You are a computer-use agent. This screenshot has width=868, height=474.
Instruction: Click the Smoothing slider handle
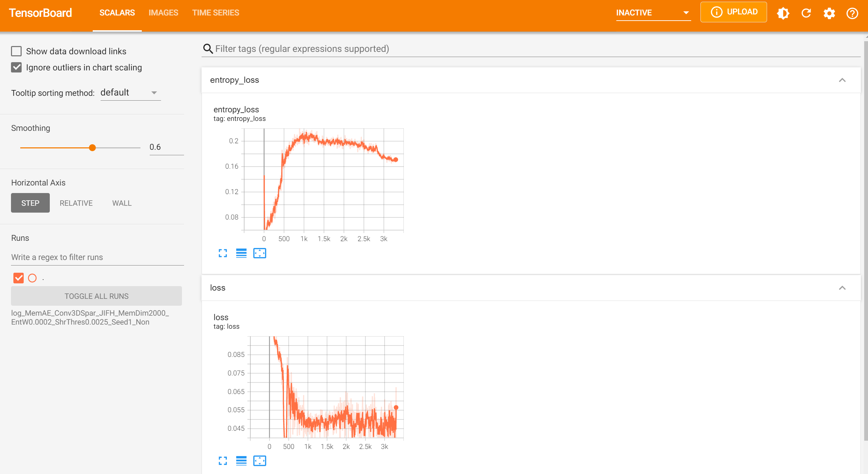[92, 148]
